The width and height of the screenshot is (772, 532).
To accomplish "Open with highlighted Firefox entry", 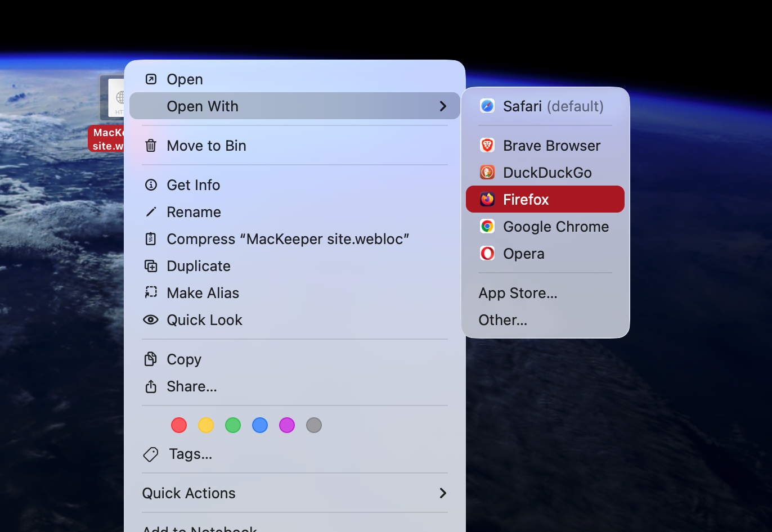I will 545,199.
